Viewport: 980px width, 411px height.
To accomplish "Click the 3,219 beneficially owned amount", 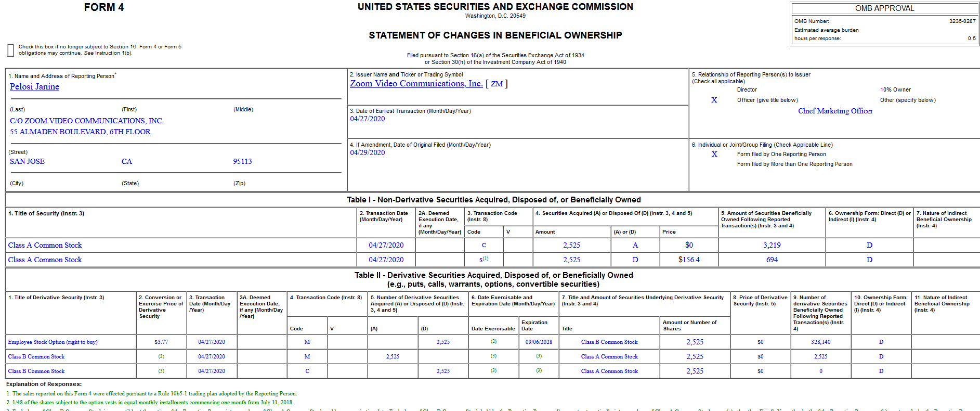I will [772, 245].
